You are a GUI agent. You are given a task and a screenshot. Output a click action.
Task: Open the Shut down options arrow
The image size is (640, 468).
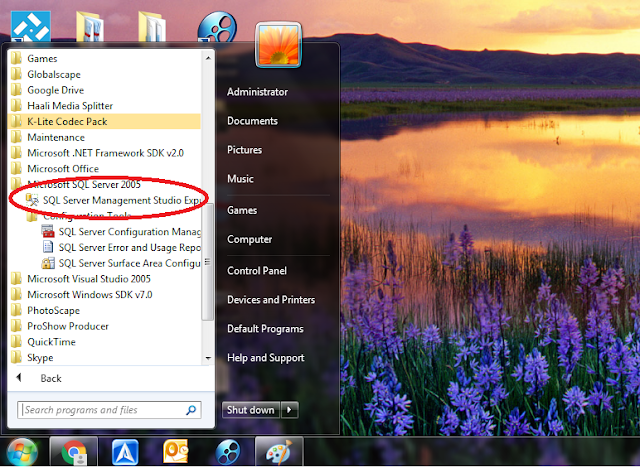pyautogui.click(x=289, y=410)
